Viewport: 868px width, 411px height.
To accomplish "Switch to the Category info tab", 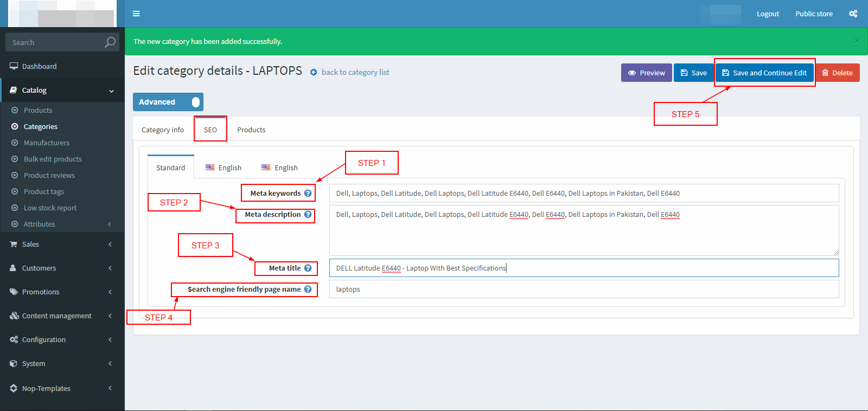I will pos(163,130).
